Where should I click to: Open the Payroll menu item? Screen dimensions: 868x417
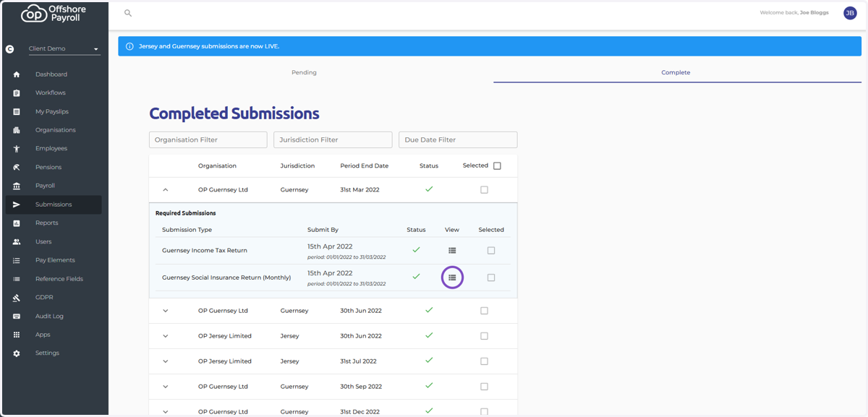tap(45, 186)
